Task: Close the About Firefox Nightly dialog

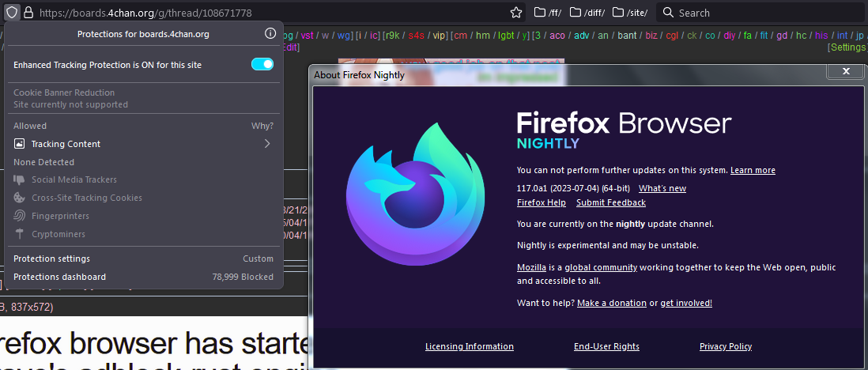Action: coord(845,71)
